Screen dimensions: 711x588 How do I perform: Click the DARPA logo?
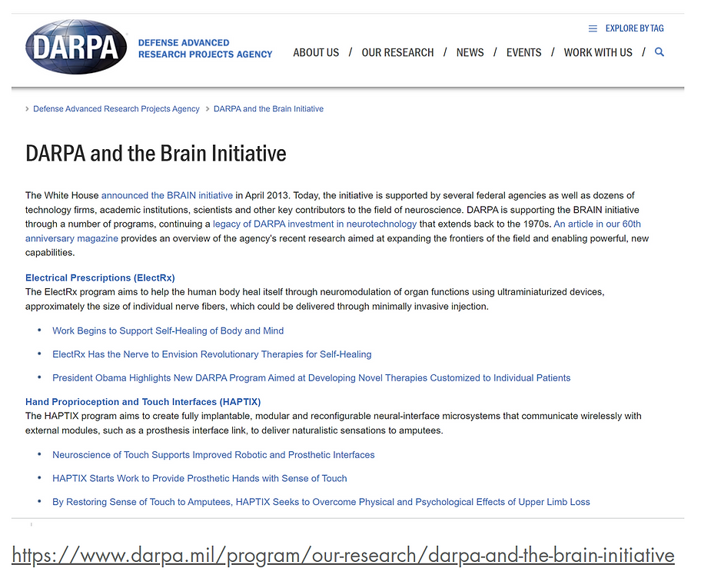coord(76,48)
